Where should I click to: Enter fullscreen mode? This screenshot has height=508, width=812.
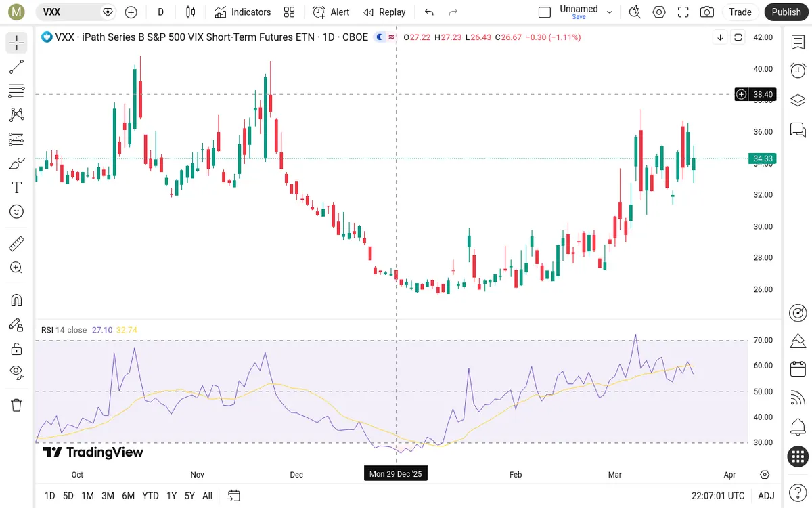[x=683, y=12]
